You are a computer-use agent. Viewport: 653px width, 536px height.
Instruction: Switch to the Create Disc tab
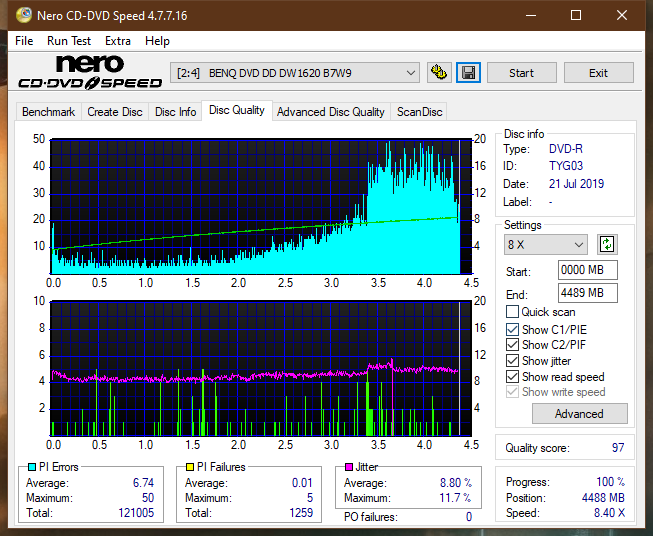click(115, 112)
